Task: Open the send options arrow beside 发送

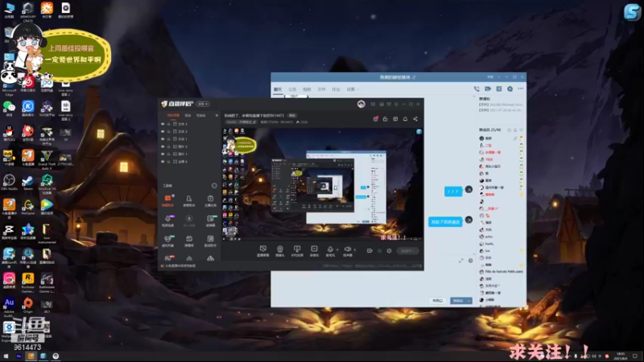Action: 469,301
